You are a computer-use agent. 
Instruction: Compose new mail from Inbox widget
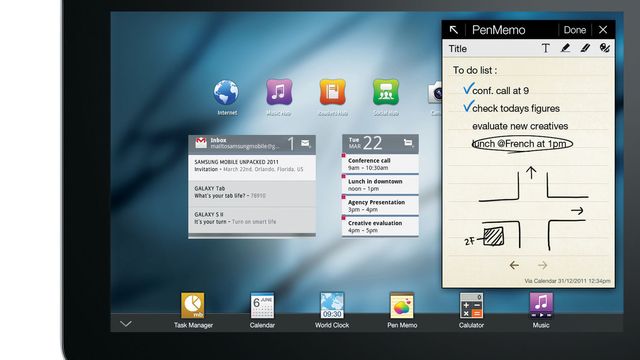(x=306, y=143)
